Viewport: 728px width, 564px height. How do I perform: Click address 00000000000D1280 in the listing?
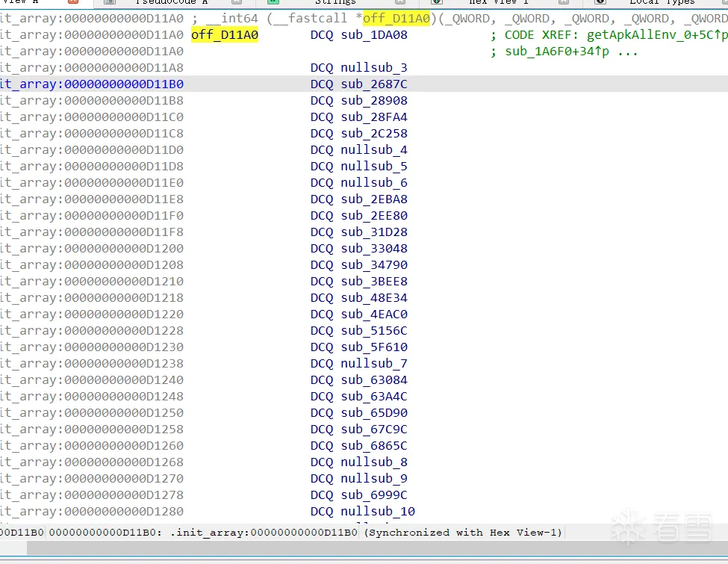pos(124,512)
